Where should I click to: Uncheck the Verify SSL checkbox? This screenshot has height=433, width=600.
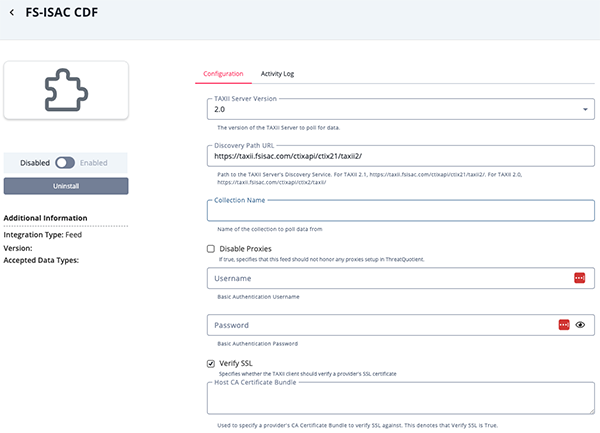pos(211,363)
